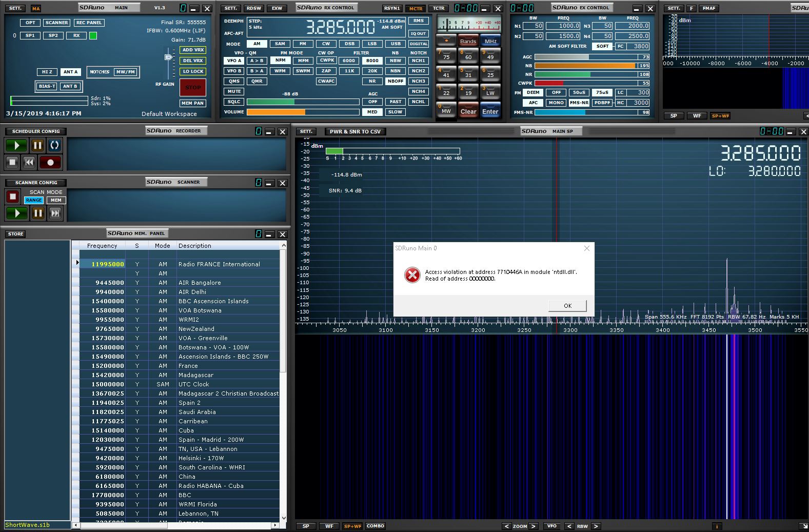Click the STORE button in the Memory Panel
The width and height of the screenshot is (809, 532).
pos(15,234)
